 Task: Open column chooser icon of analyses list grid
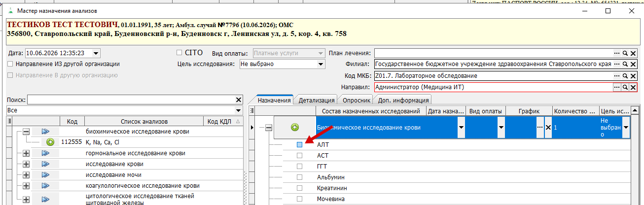(9, 122)
